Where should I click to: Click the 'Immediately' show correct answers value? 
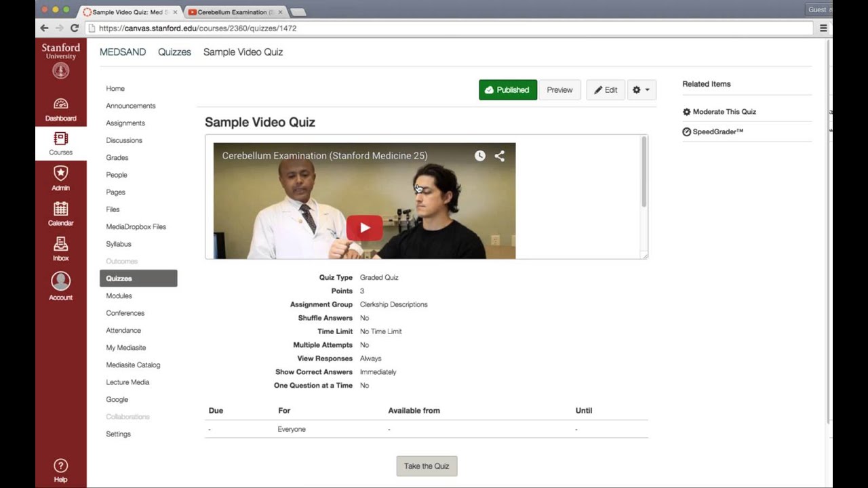(378, 372)
